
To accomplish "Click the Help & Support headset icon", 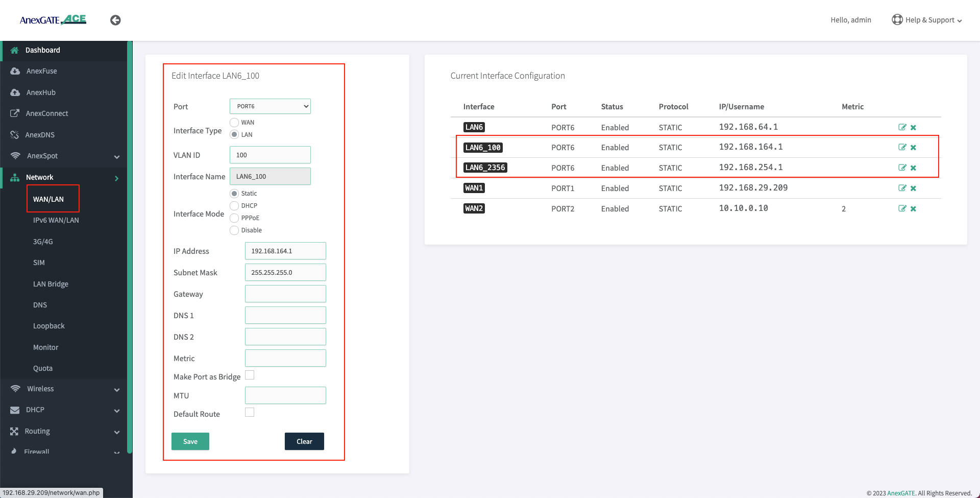I will coord(897,19).
